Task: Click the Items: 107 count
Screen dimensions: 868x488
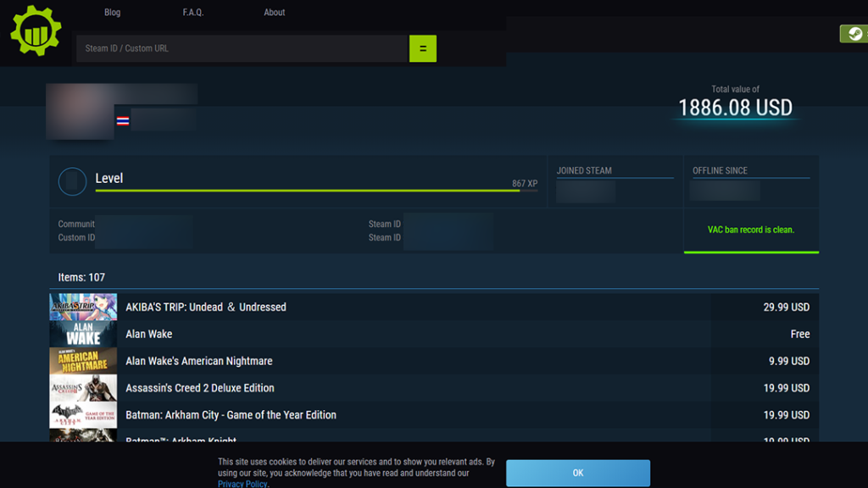Action: coord(81,277)
